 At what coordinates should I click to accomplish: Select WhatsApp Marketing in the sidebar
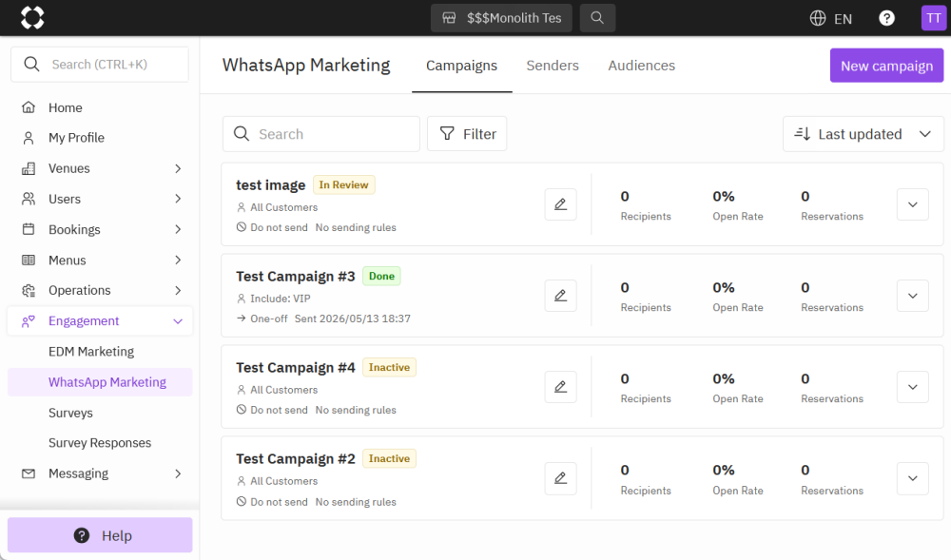pos(100,382)
